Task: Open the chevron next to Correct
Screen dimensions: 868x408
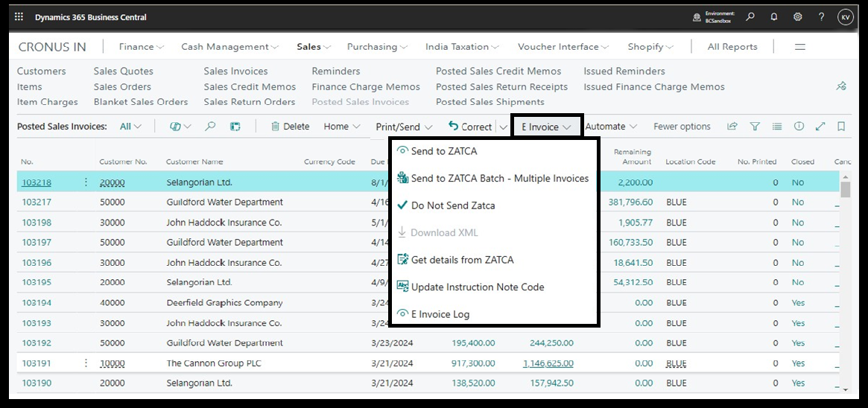Action: [x=503, y=127]
